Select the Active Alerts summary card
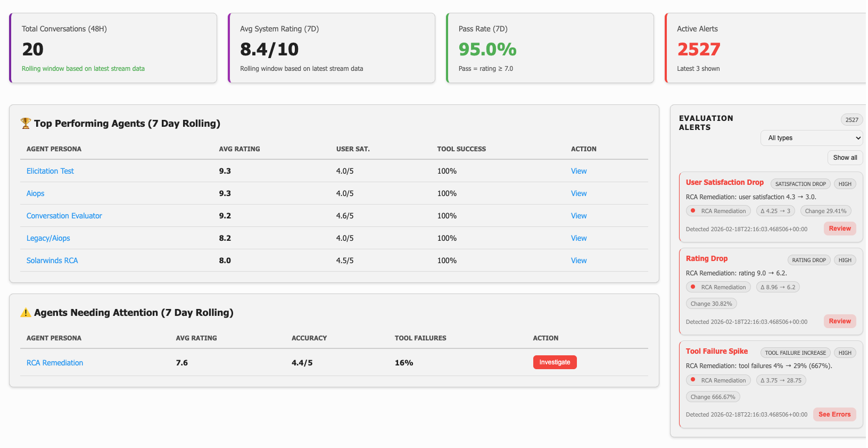This screenshot has width=868, height=448. tap(765, 48)
